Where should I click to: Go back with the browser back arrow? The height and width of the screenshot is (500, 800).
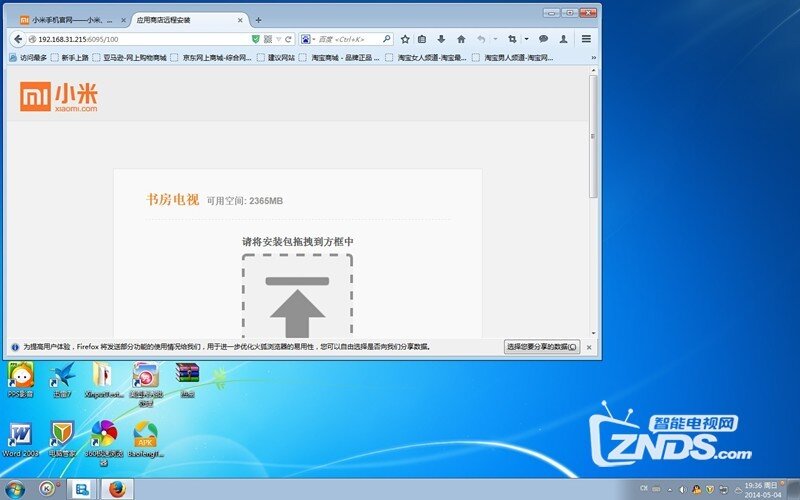point(18,39)
